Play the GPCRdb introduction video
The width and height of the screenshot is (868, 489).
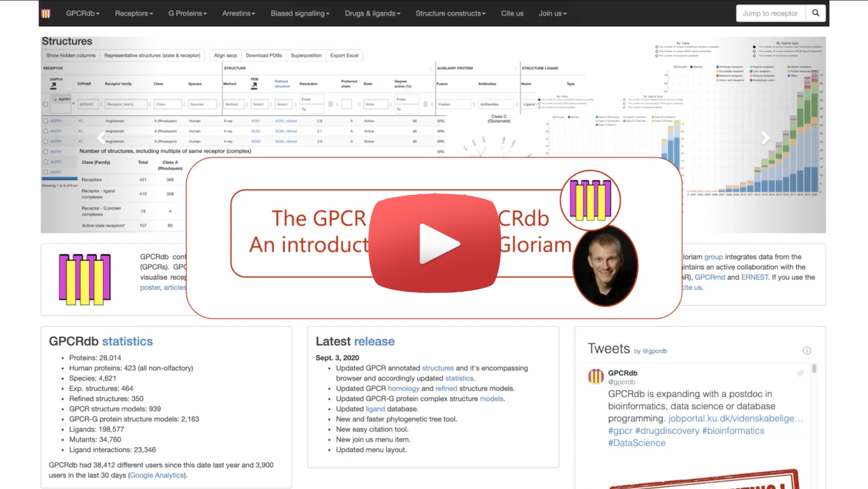pyautogui.click(x=434, y=243)
